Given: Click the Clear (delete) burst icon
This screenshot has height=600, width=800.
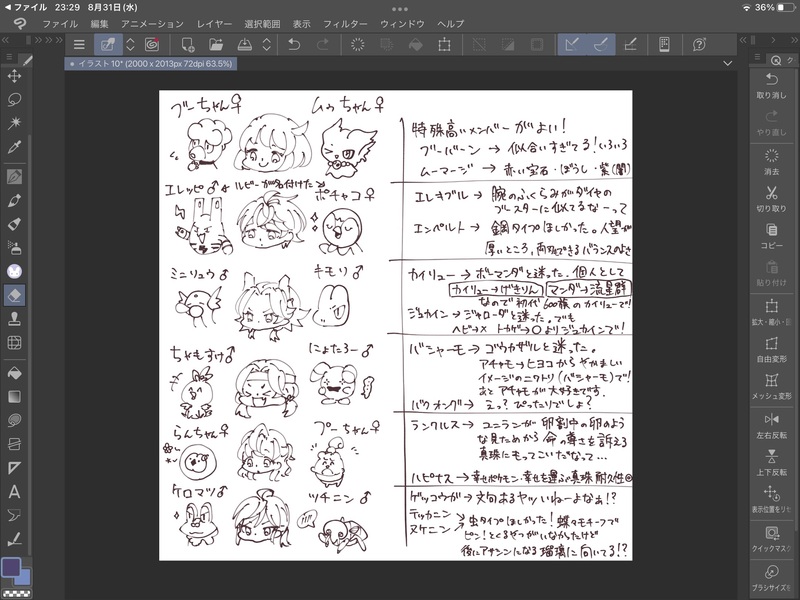Looking at the screenshot, I should pos(358,44).
